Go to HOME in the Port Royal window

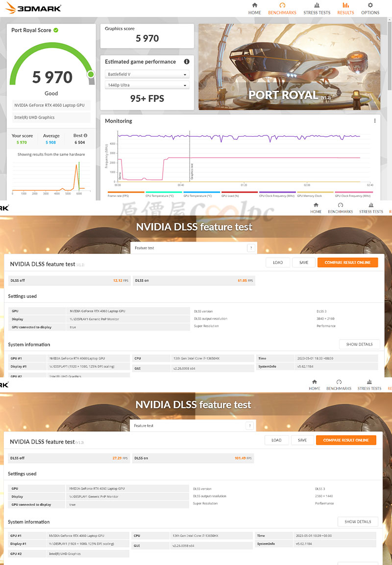(254, 9)
